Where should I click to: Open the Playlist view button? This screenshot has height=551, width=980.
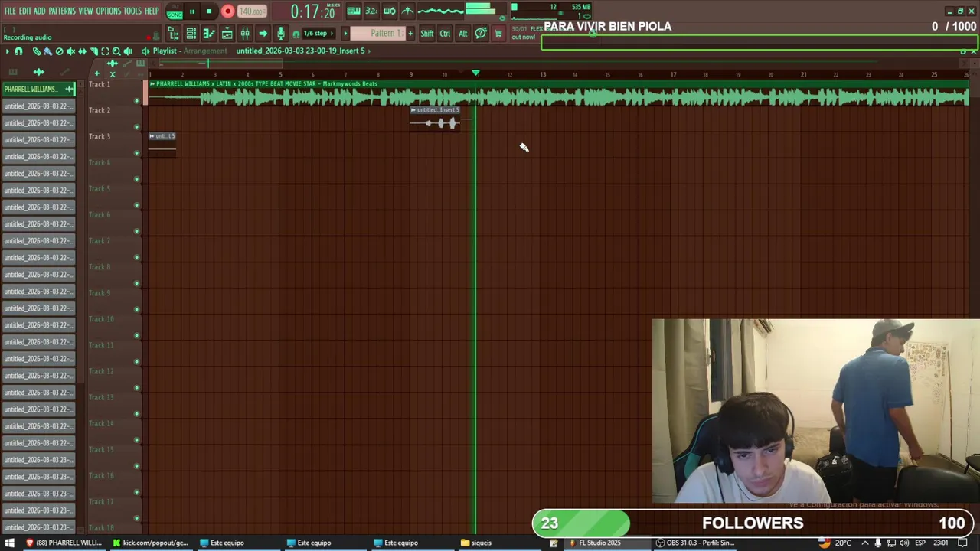click(x=227, y=34)
